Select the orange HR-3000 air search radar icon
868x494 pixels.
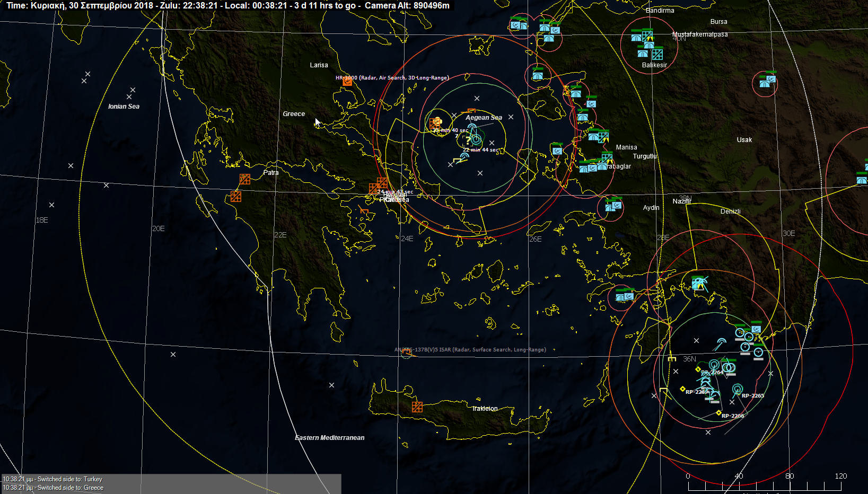coord(347,82)
